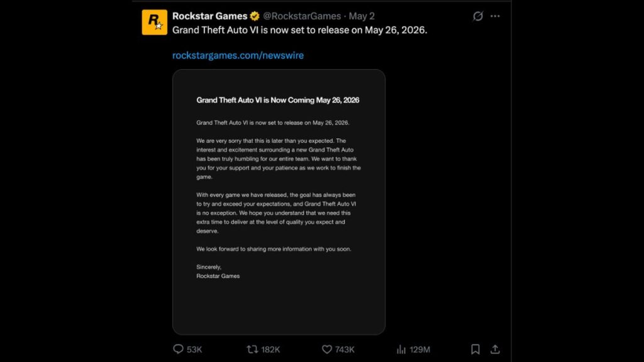Like the post with the heart icon
The height and width of the screenshot is (362, 644).
[x=327, y=349]
